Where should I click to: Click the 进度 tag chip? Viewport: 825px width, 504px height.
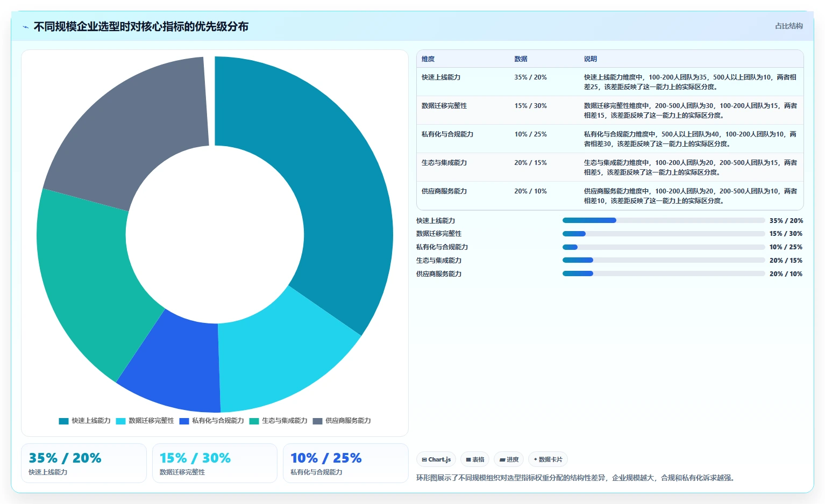pos(509,459)
